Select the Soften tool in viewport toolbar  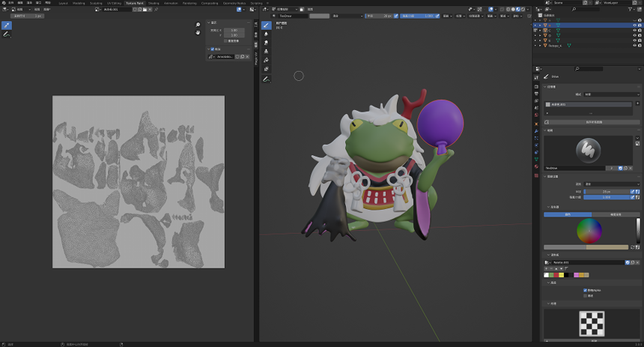(x=266, y=34)
